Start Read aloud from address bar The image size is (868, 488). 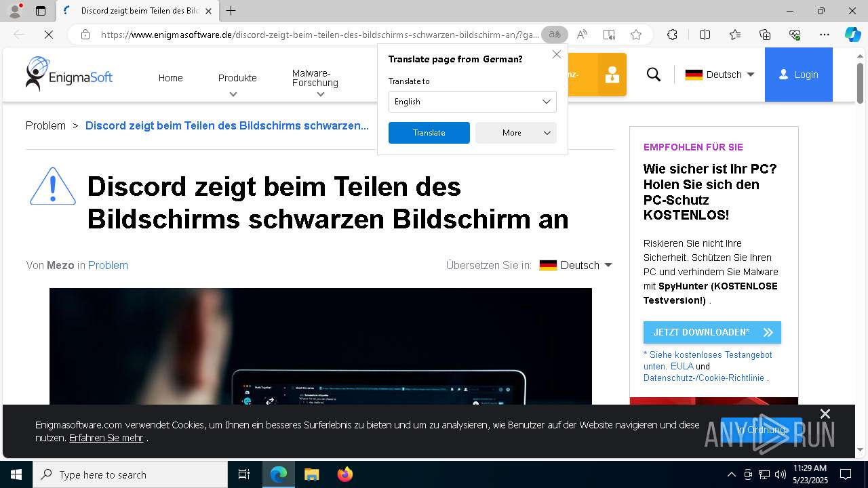582,35
